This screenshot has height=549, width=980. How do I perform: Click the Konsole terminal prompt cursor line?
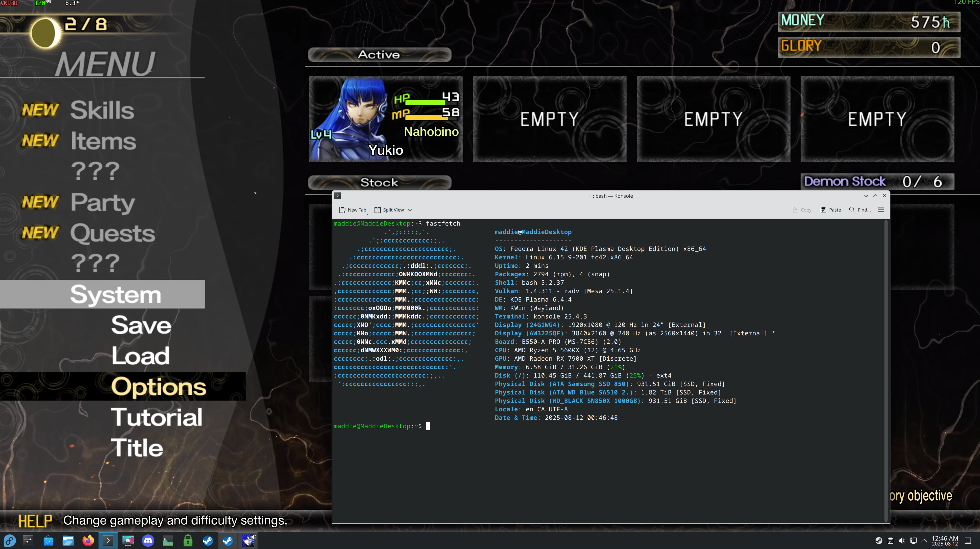382,426
